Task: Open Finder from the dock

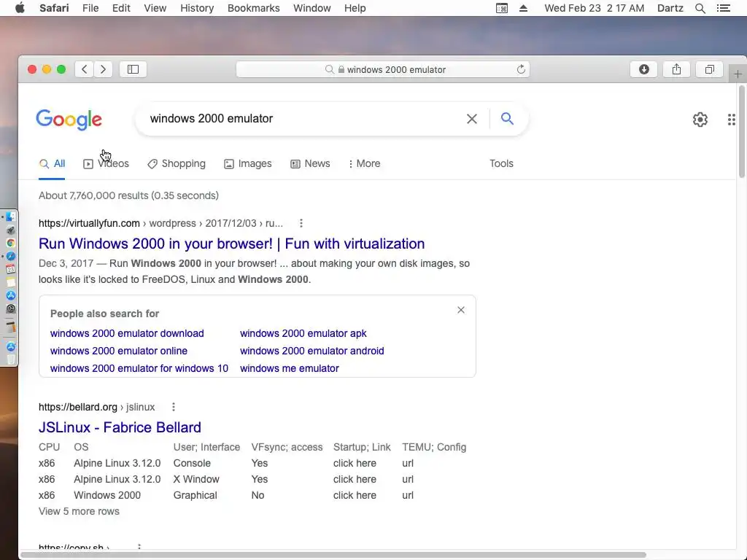Action: [x=10, y=217]
